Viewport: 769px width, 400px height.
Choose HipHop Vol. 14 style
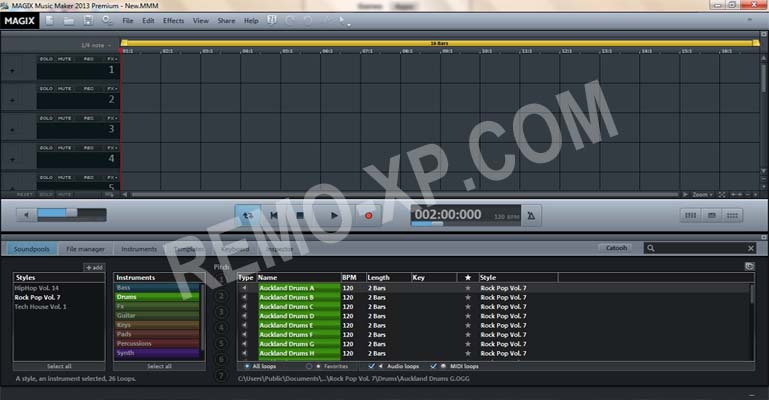[36, 288]
